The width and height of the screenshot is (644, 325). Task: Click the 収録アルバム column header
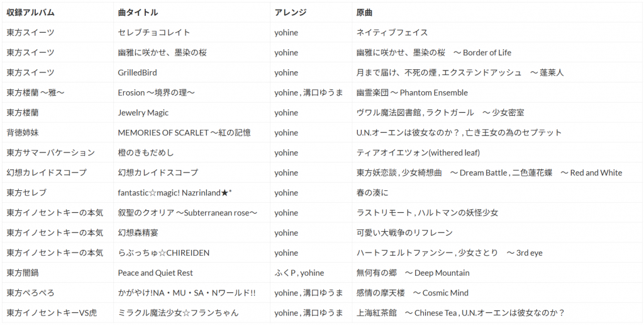pyautogui.click(x=31, y=13)
